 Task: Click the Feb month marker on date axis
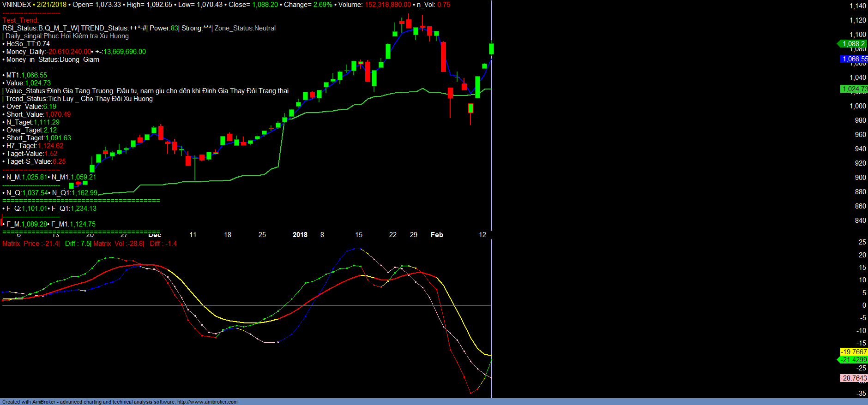point(437,235)
